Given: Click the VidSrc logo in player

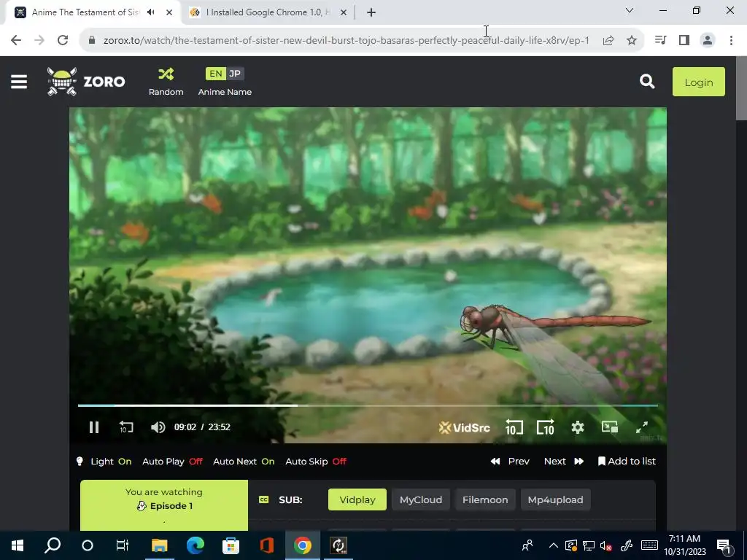Looking at the screenshot, I should (465, 427).
